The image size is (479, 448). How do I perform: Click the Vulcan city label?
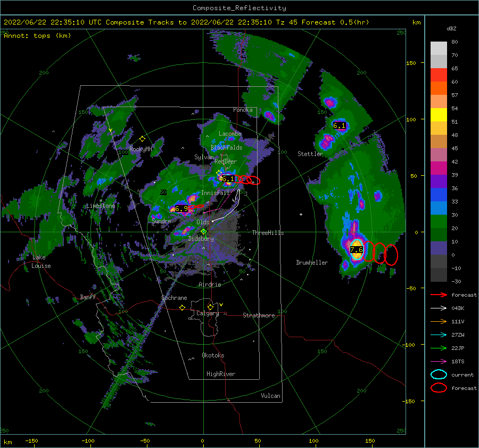tap(270, 396)
